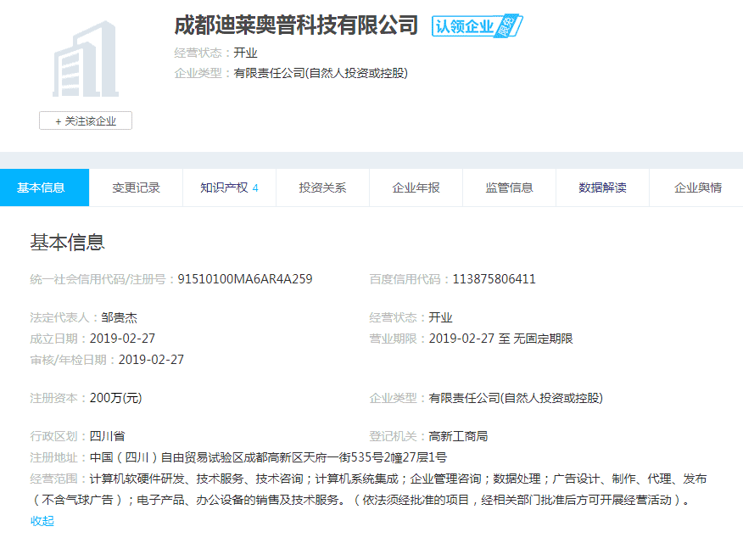The width and height of the screenshot is (743, 560).
Task: Select the 企业舆情 tab
Action: click(x=697, y=188)
